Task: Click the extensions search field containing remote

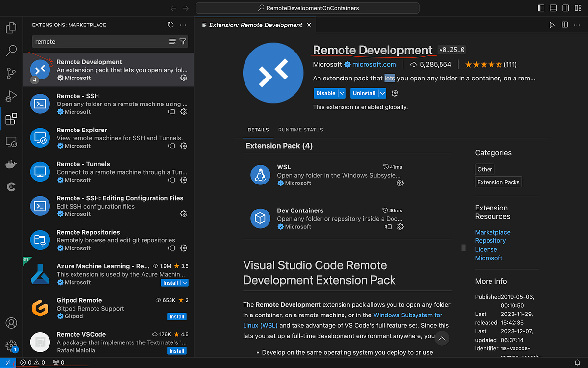Action: pos(100,42)
